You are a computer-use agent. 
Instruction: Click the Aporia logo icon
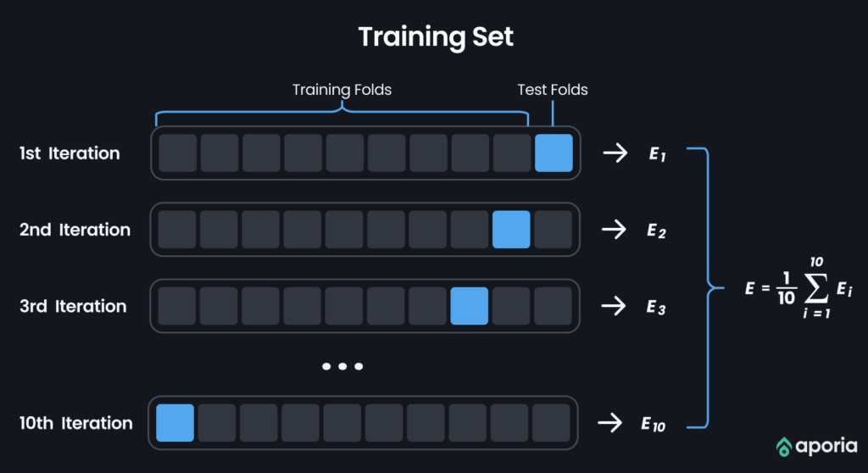pyautogui.click(x=784, y=447)
